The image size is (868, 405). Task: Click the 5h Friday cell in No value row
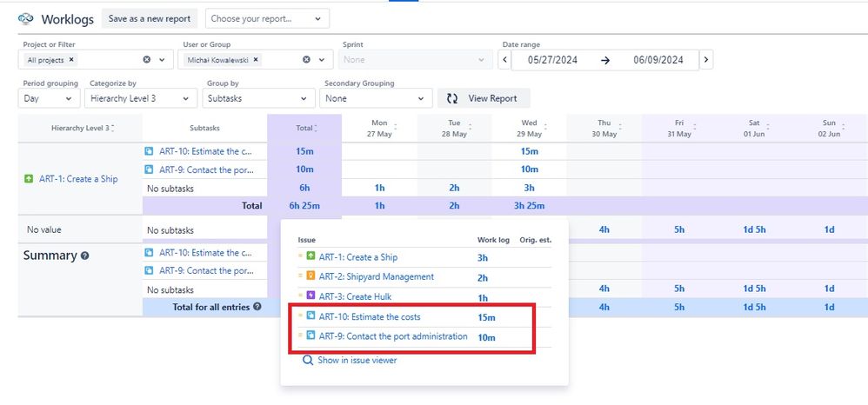pyautogui.click(x=679, y=229)
